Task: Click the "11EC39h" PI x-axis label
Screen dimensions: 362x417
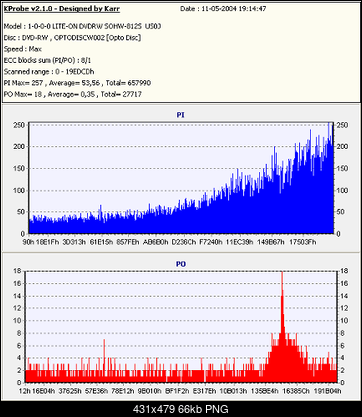Action: tap(239, 242)
